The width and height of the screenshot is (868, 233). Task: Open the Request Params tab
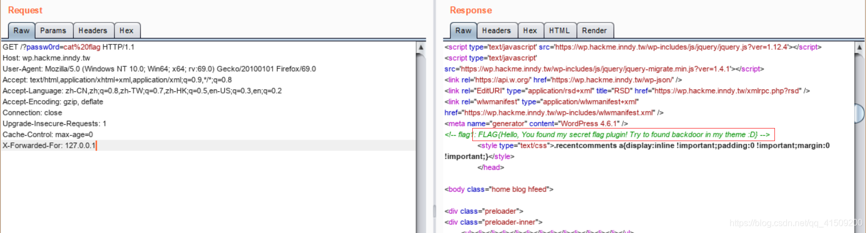coord(53,31)
